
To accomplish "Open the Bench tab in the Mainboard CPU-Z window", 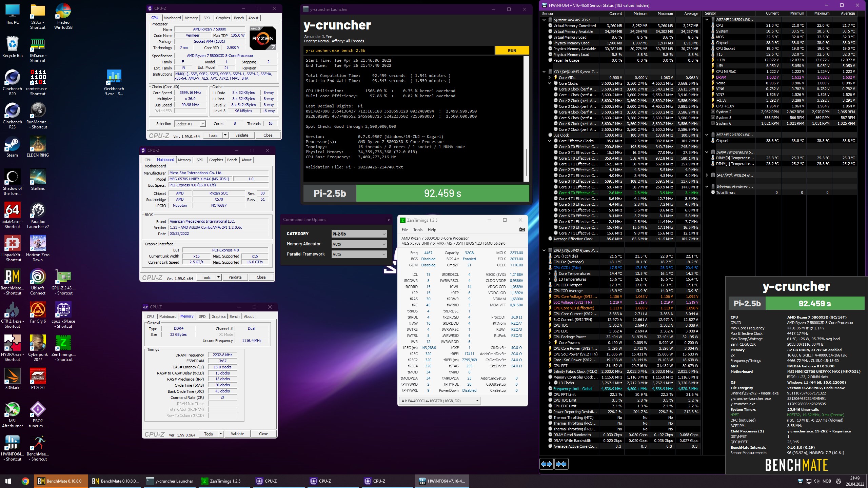I will pos(232,160).
